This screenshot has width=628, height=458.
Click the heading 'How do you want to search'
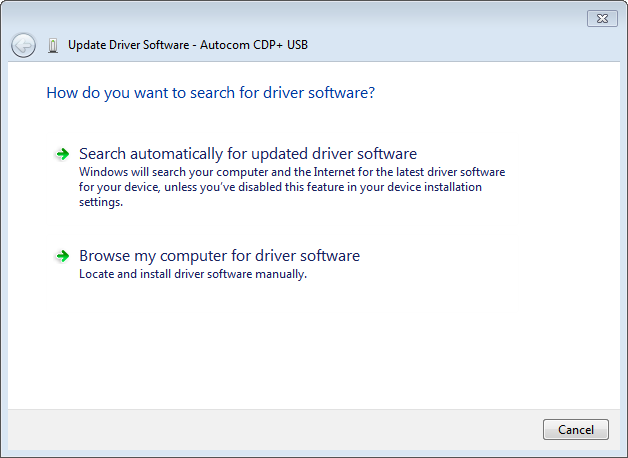pos(211,93)
